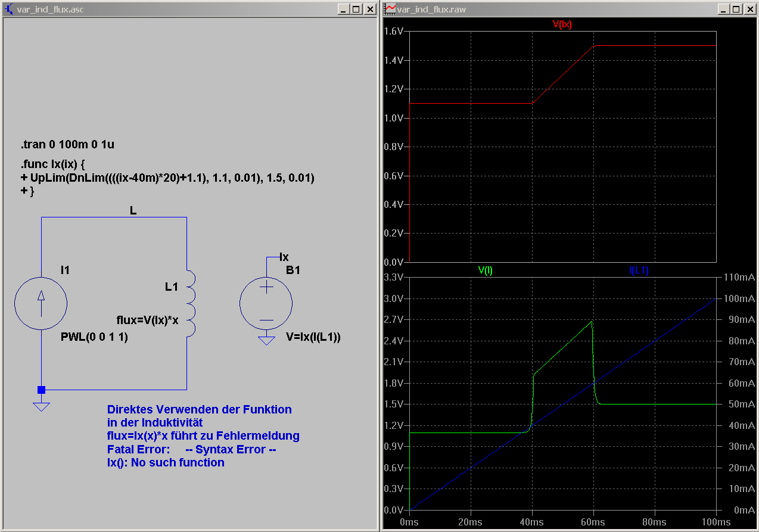Viewport: 759px width, 532px height.
Task: Click the V=lx(I(L1)) expression of B1
Action: click(313, 337)
